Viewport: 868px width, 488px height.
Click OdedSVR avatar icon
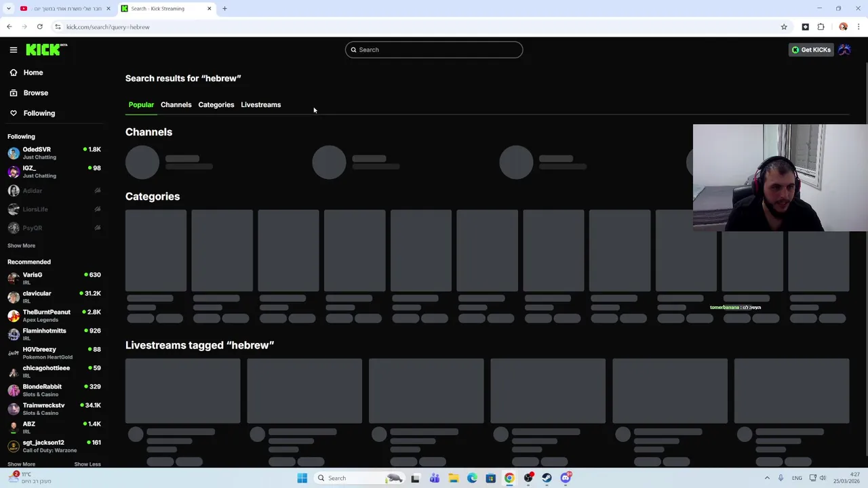pyautogui.click(x=14, y=153)
